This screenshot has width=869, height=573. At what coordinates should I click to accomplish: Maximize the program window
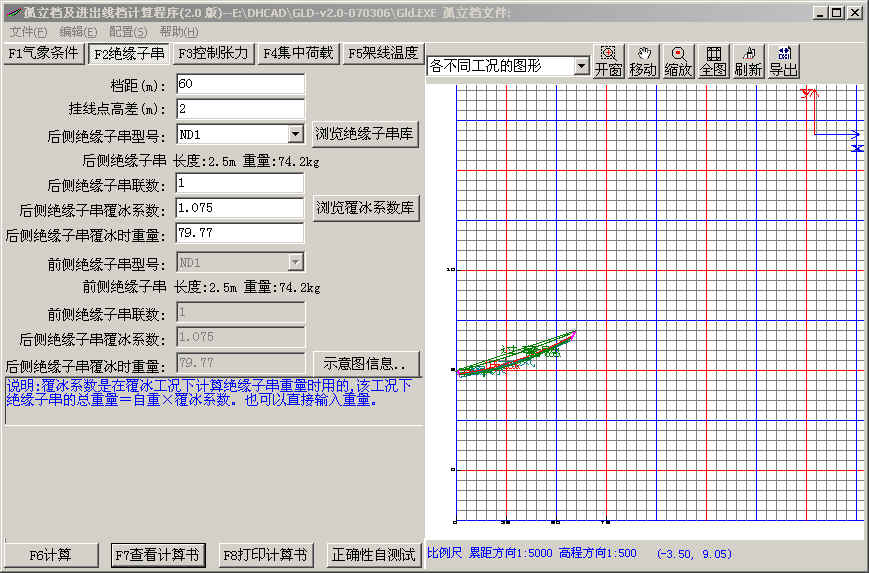pos(837,12)
